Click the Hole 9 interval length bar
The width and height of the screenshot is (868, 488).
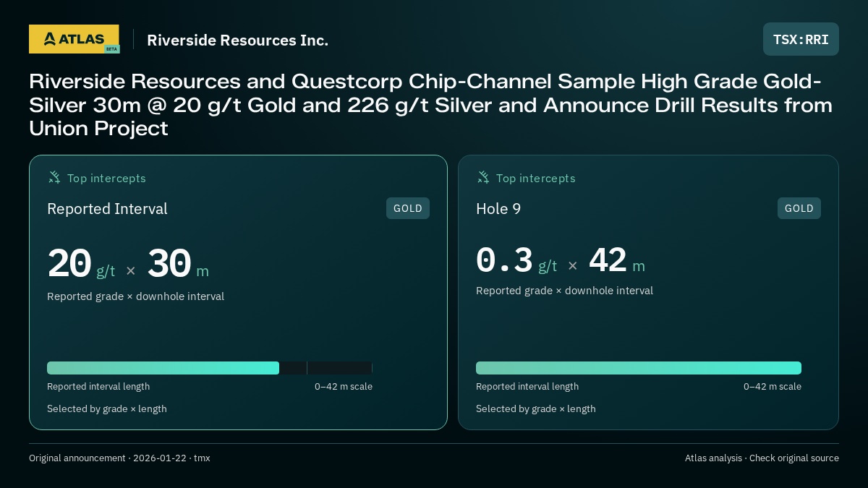(639, 368)
